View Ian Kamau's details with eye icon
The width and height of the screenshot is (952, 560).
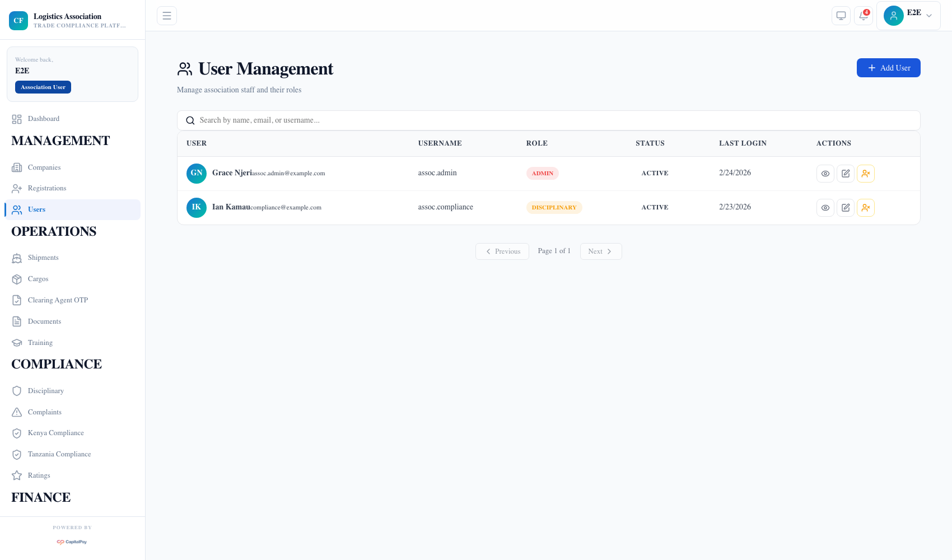pyautogui.click(x=825, y=208)
